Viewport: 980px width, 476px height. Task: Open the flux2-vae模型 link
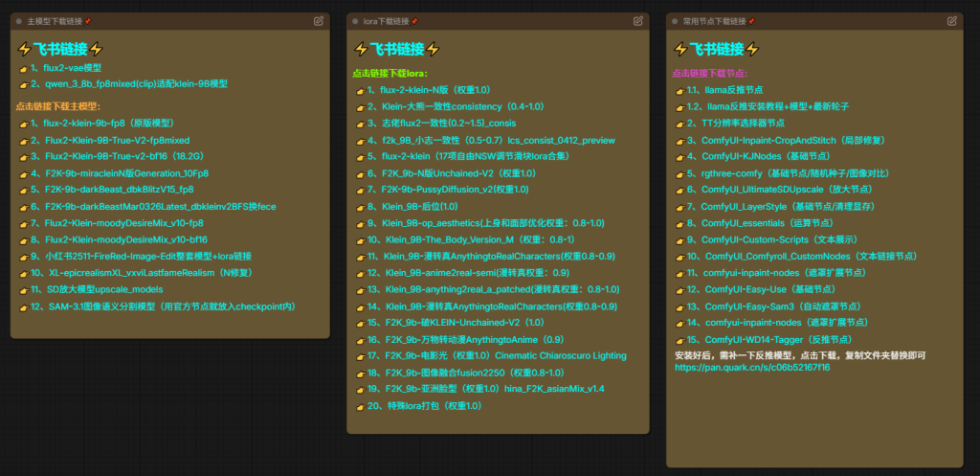(66, 68)
